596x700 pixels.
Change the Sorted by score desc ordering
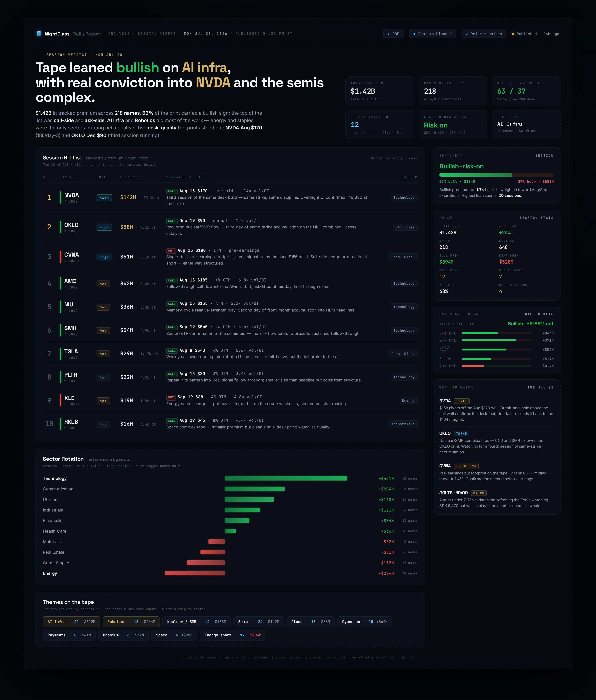click(394, 158)
